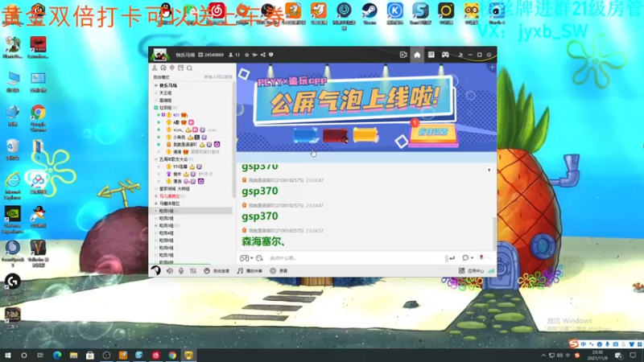Select user xiys_ in channel list
This screenshot has width=644, height=362.
[x=178, y=130]
